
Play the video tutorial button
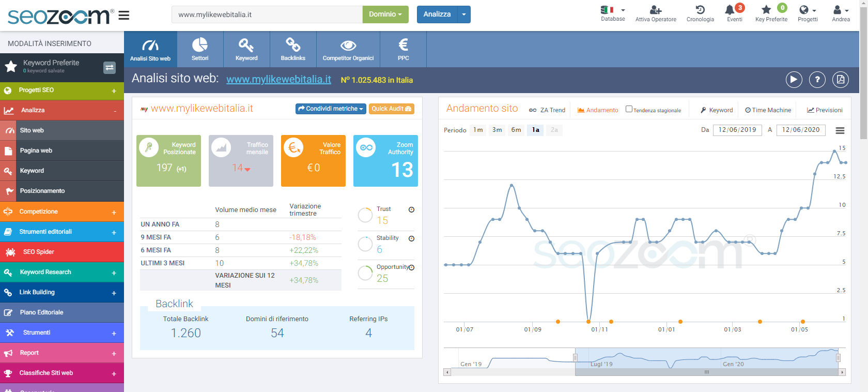794,80
